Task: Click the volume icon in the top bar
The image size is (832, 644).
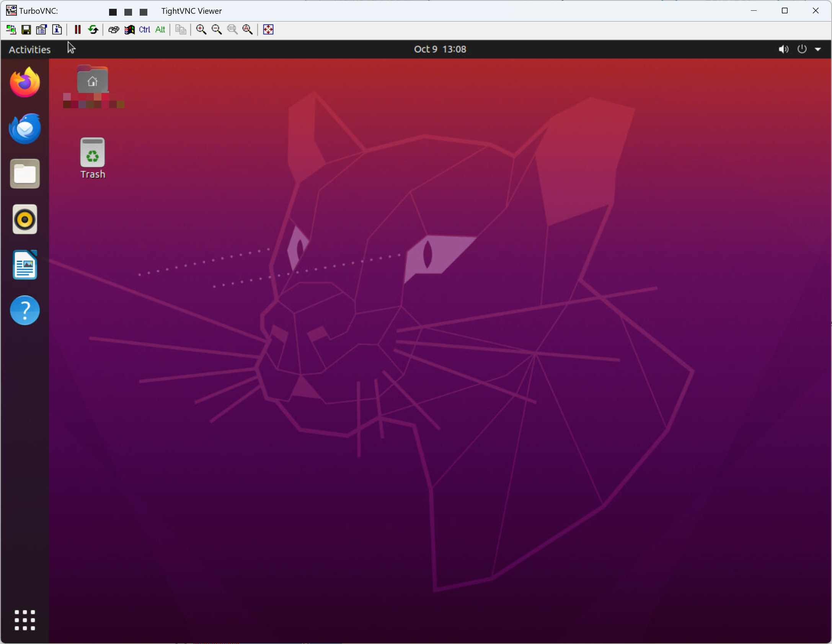Action: click(783, 49)
